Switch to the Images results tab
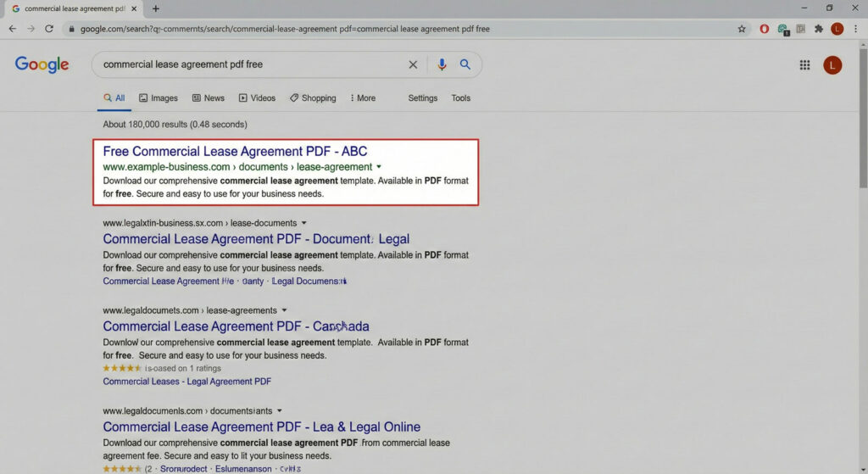The image size is (868, 474). tap(159, 98)
